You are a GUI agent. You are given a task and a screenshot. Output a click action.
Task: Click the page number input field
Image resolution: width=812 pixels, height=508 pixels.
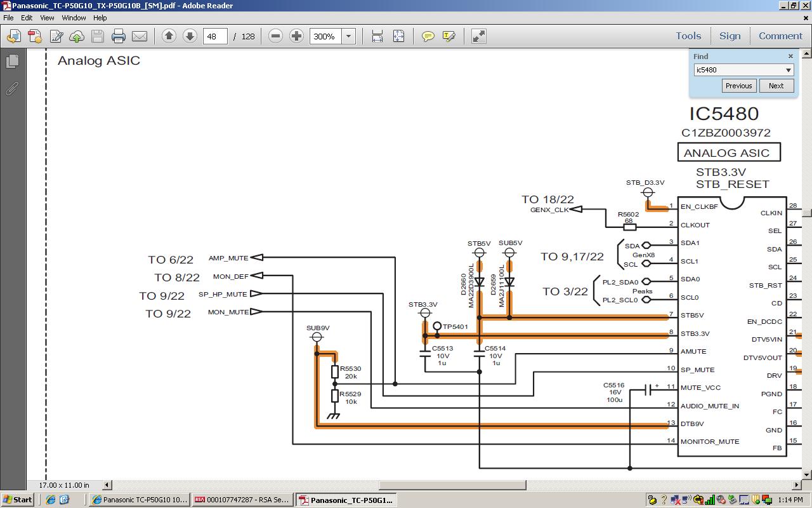[x=214, y=36]
